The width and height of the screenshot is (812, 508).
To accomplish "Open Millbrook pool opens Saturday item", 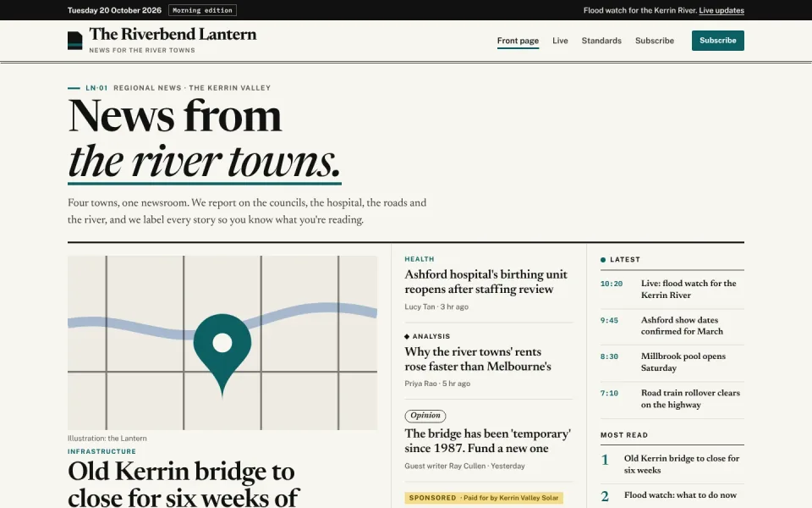I will click(x=683, y=362).
